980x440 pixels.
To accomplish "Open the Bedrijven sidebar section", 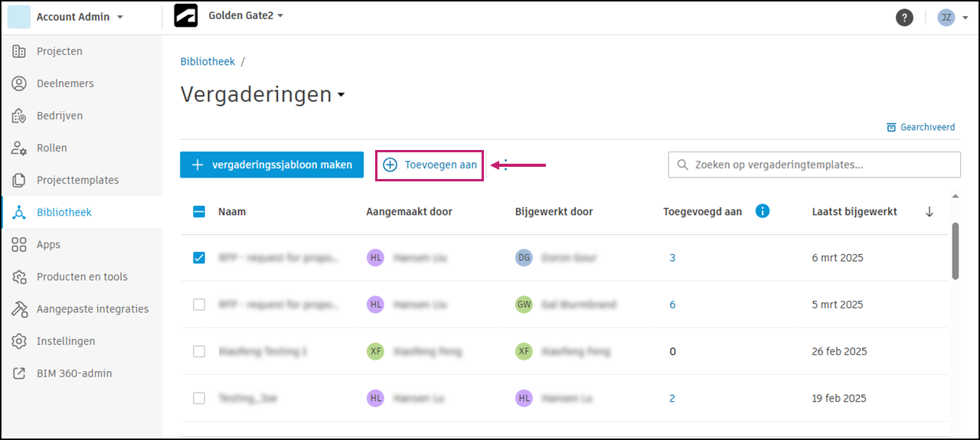I will pyautogui.click(x=60, y=116).
